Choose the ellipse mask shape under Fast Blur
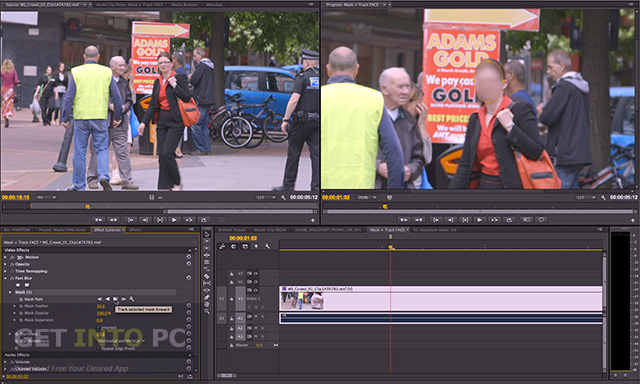Image resolution: width=640 pixels, height=384 pixels. [x=18, y=285]
